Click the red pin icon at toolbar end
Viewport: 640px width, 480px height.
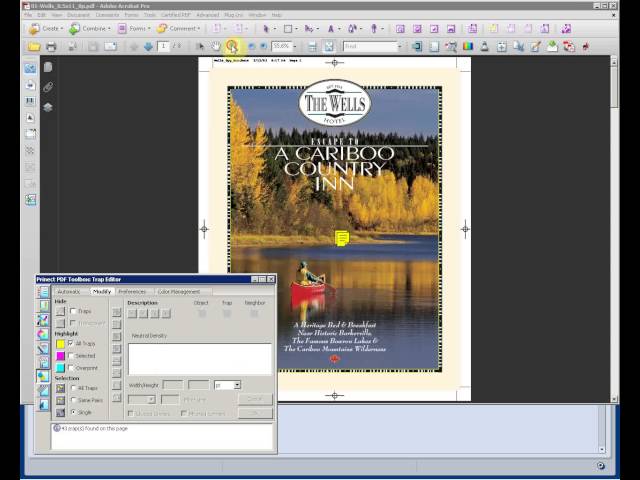coord(586,46)
